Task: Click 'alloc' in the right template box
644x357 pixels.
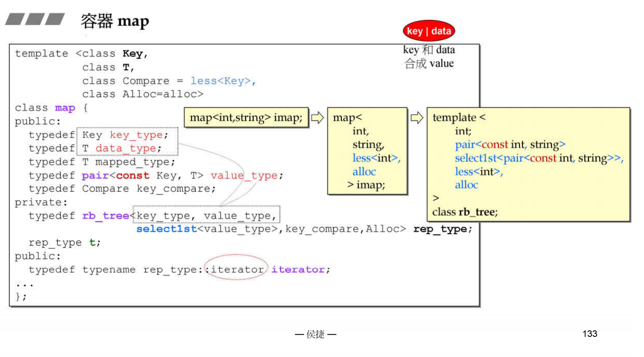Action: pos(466,185)
